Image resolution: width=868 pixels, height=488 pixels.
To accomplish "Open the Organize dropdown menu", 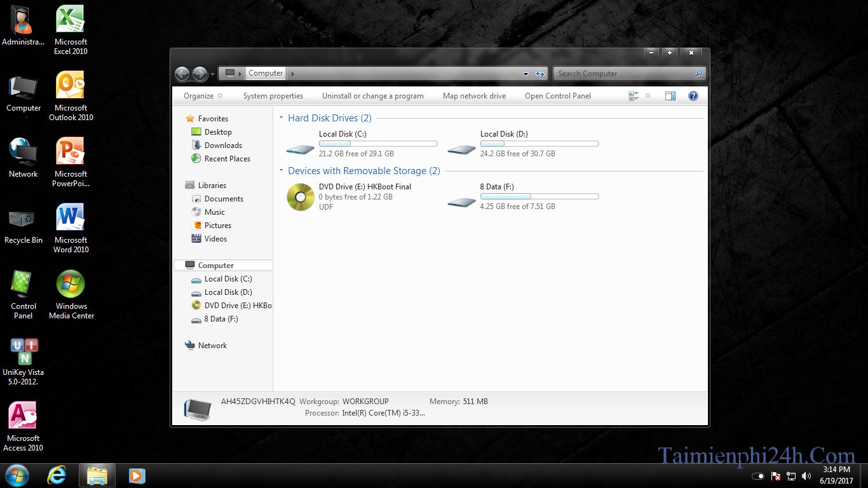I will 203,96.
